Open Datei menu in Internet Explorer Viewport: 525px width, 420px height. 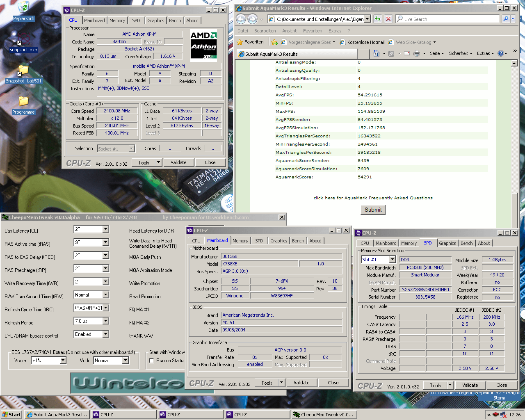(x=243, y=31)
